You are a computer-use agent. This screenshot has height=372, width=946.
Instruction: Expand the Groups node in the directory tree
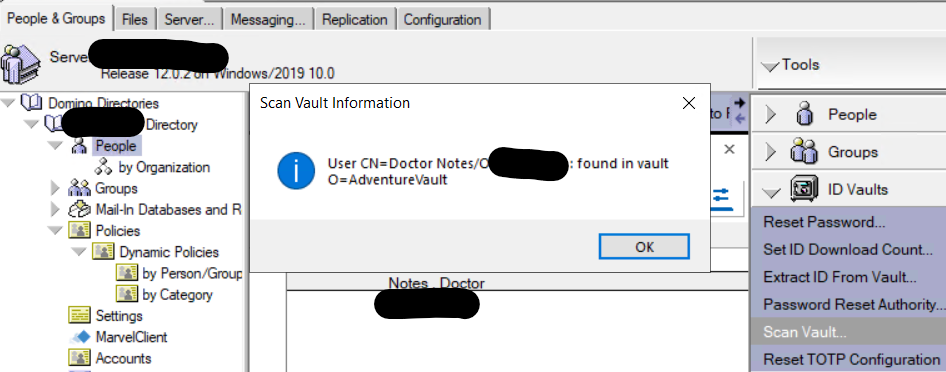coord(56,188)
